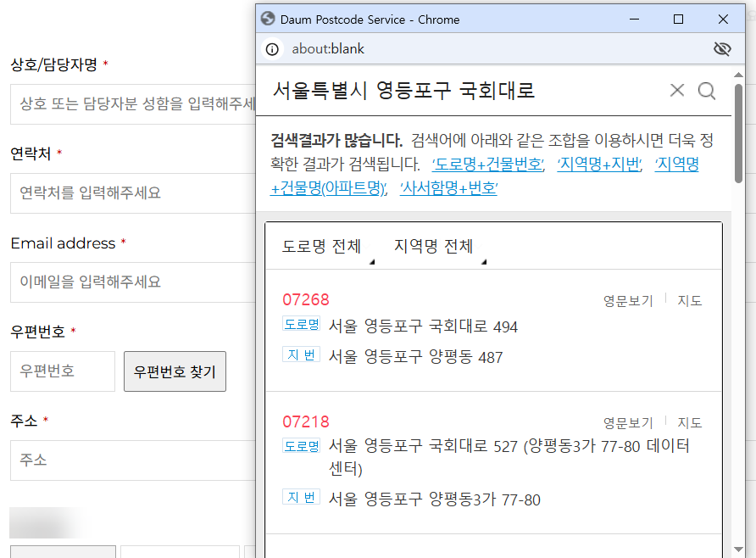Focus the 우편번호 input field
The width and height of the screenshot is (756, 558).
coord(63,371)
